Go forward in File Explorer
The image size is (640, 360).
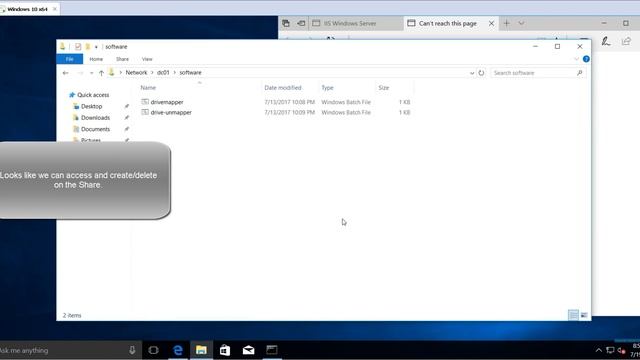(80, 73)
